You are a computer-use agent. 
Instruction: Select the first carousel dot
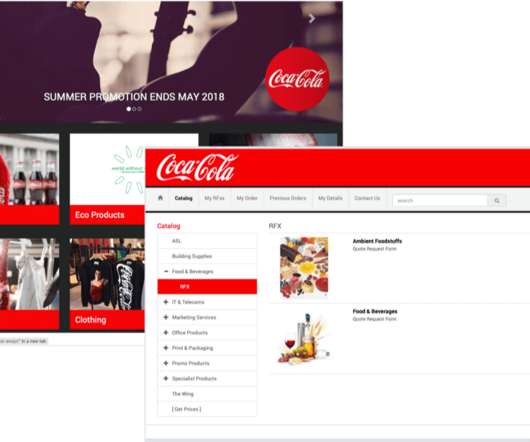[128, 109]
